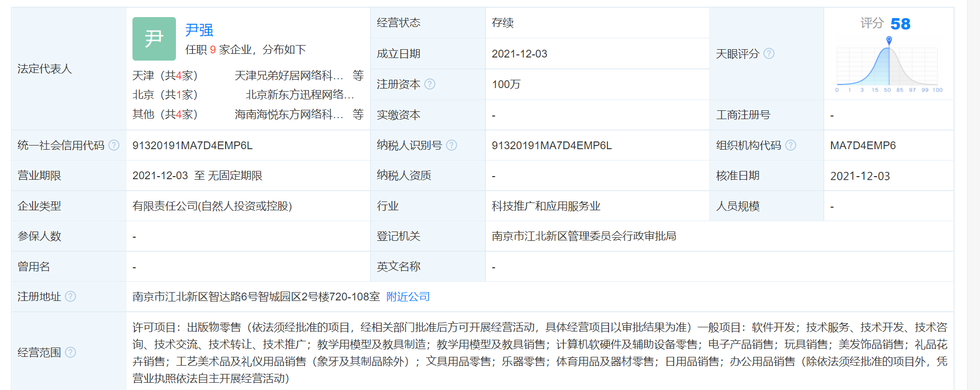Image resolution: width=980 pixels, height=390 pixels.
Task: Click help icon beside 注册资本
Action: point(429,84)
